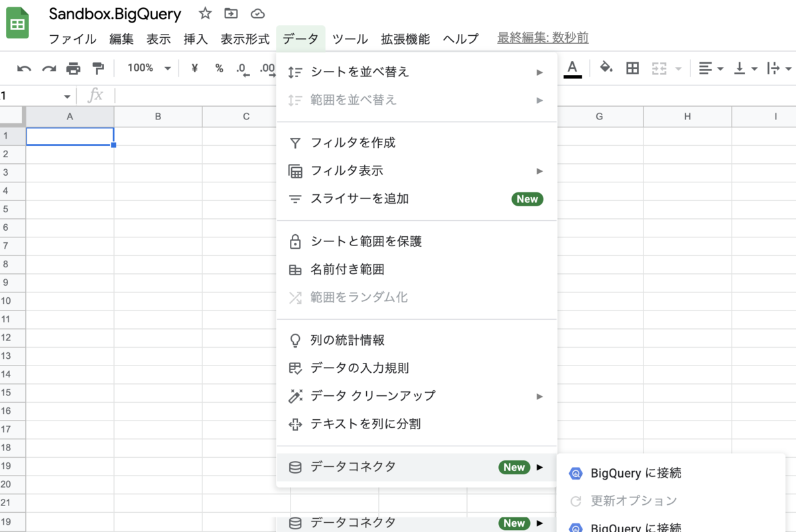796x532 pixels.
Task: Click the merge cells icon
Action: pos(659,68)
